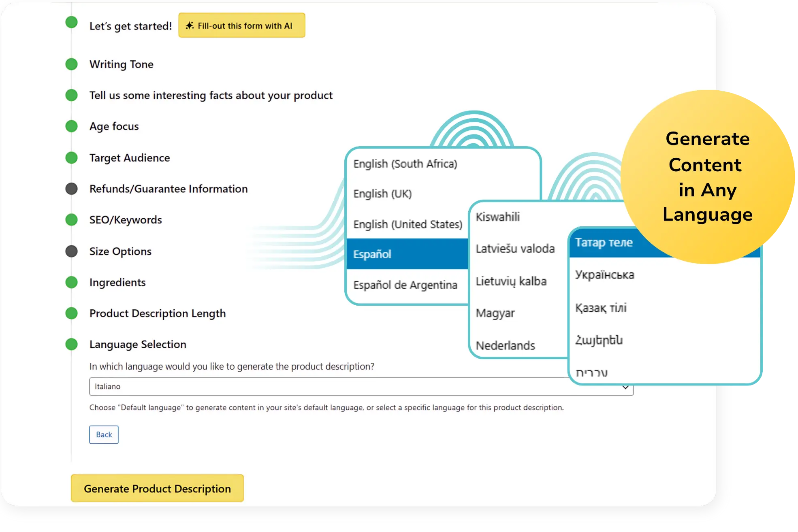The height and width of the screenshot is (532, 798).
Task: Expand the Product Description Length step
Action: click(158, 313)
